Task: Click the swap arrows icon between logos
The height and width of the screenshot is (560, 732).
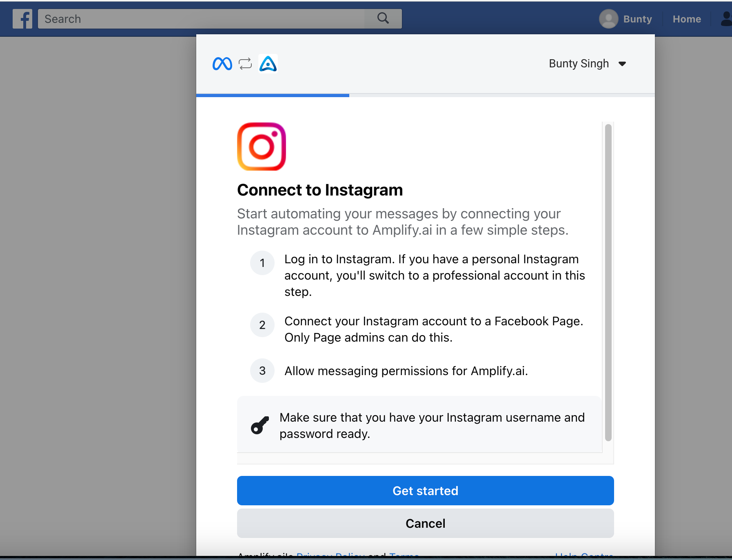Action: coord(245,64)
